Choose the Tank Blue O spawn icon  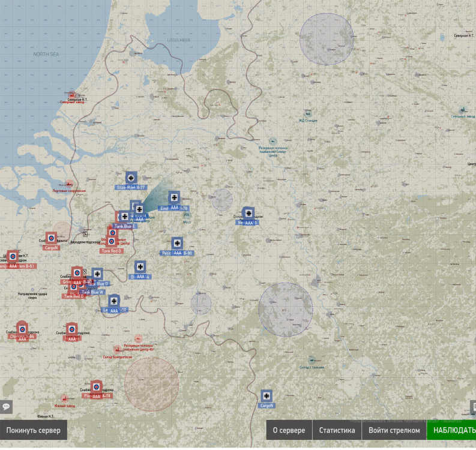97,274
